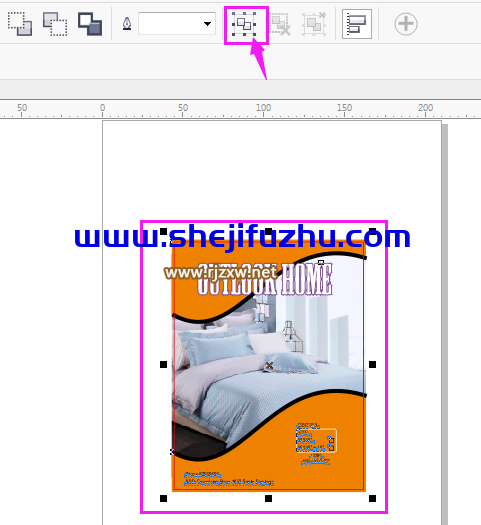This screenshot has width=481, height=525.
Task: Click the bottom-center selection handle
Action: pyautogui.click(x=268, y=499)
